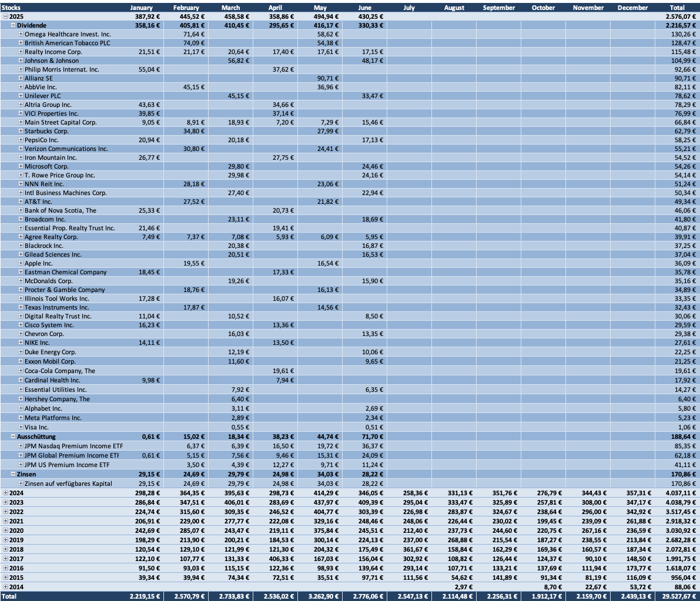Select the 2014 August value 2,97 €
Screen dimensions: 700x601
click(x=464, y=587)
